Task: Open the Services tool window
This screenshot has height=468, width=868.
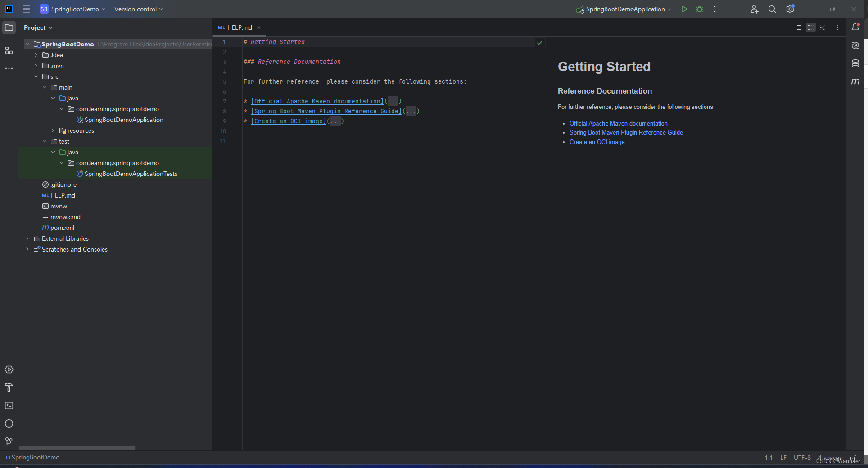Action: pyautogui.click(x=9, y=369)
